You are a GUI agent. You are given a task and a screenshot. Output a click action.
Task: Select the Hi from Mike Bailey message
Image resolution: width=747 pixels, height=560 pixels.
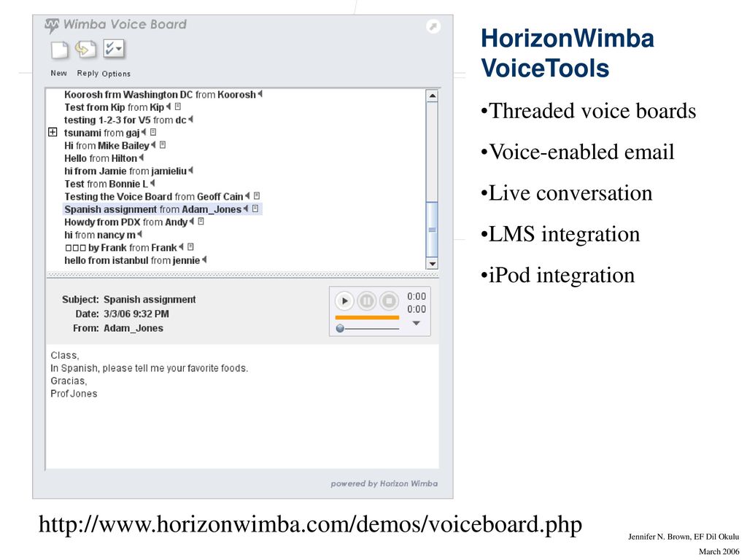tap(115, 146)
